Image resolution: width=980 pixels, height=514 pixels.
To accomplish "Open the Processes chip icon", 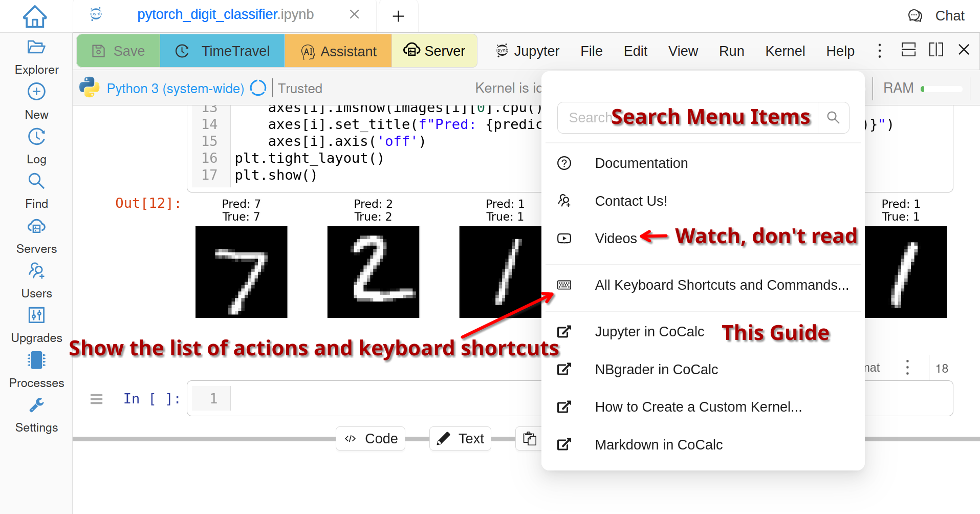I will coord(36,360).
